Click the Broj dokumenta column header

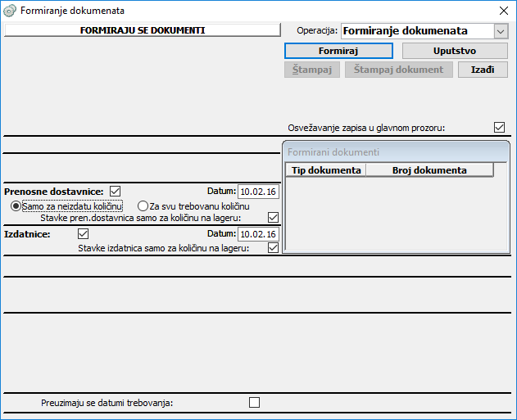click(x=429, y=170)
